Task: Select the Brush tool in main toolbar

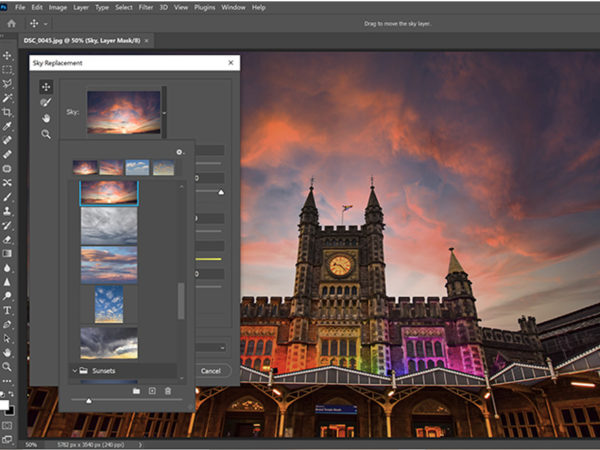Action: tap(7, 197)
